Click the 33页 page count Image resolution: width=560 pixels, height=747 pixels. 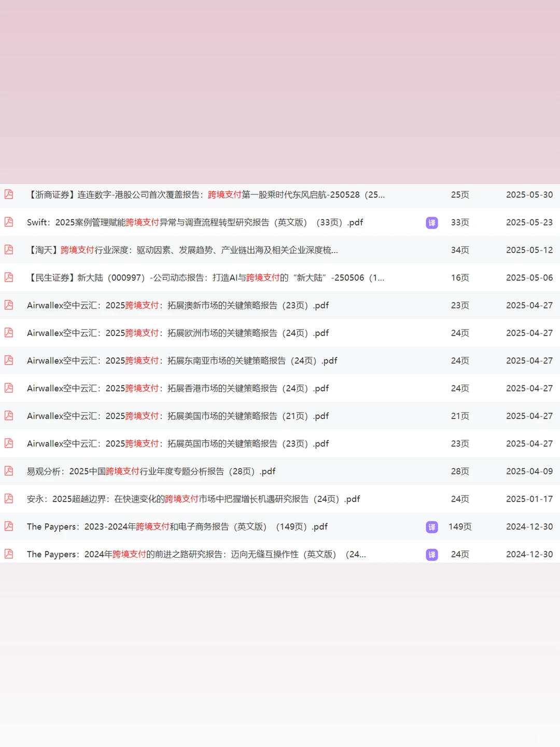point(460,222)
